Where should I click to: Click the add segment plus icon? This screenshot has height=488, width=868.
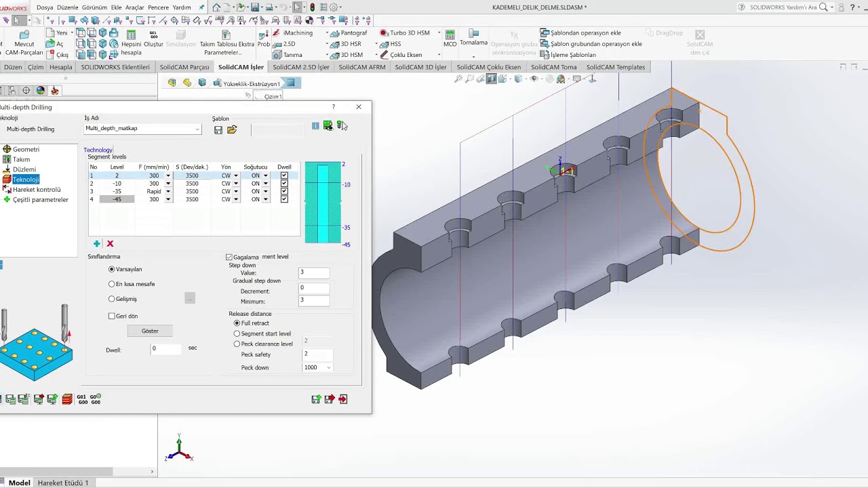96,243
